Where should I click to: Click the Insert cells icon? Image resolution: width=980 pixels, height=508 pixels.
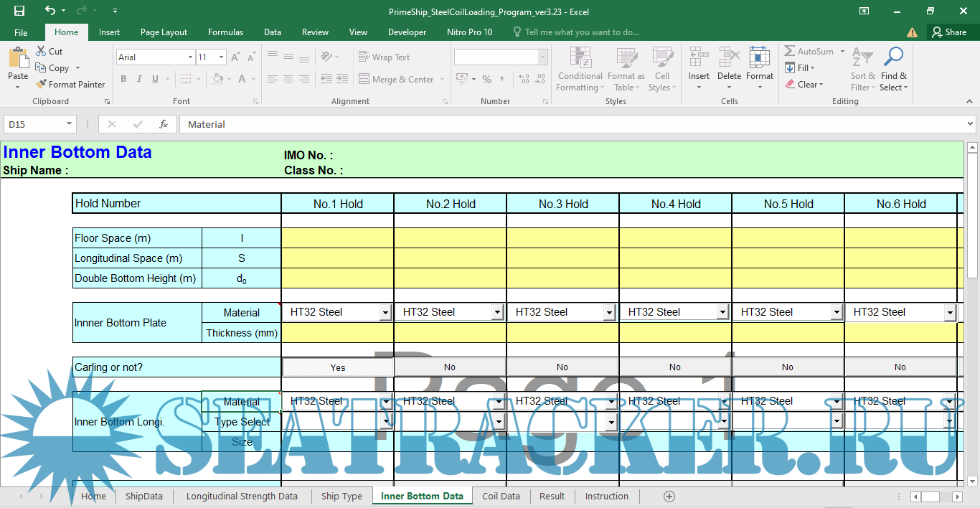pos(698,57)
